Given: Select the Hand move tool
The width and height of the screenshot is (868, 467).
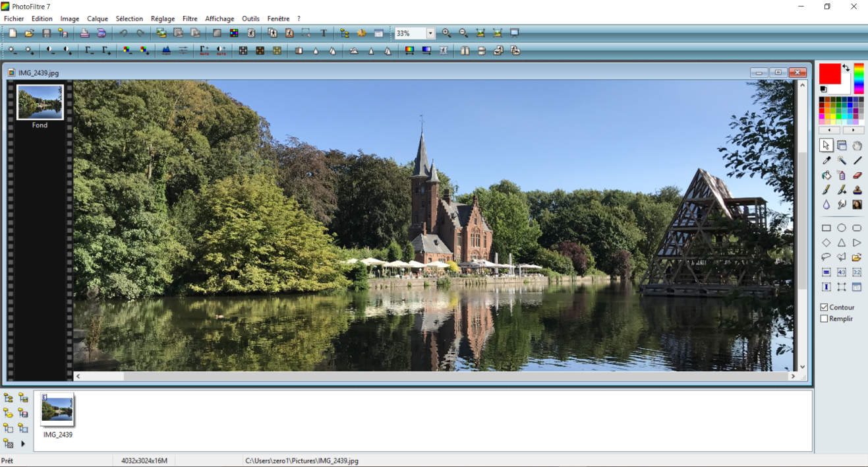Looking at the screenshot, I should pos(857,146).
